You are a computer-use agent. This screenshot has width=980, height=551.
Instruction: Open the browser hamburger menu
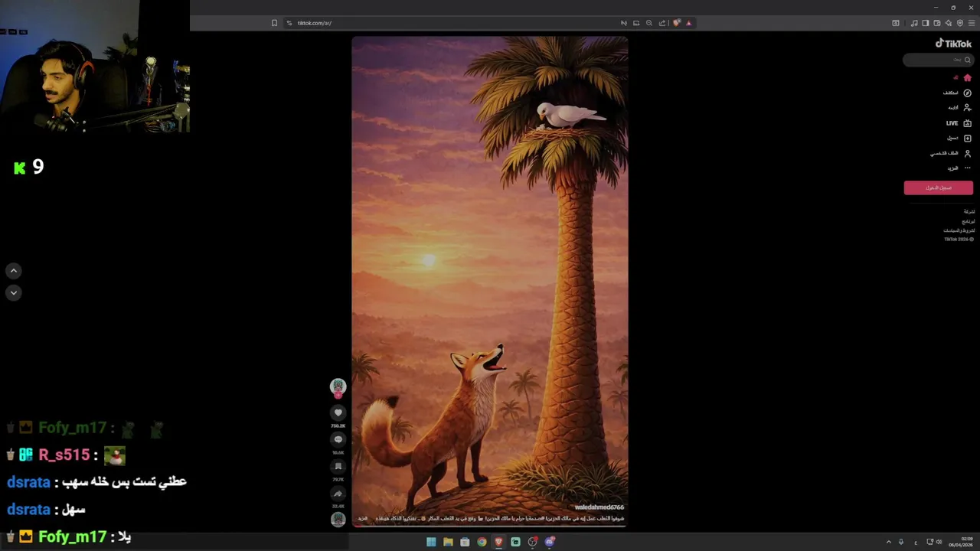pos(972,23)
